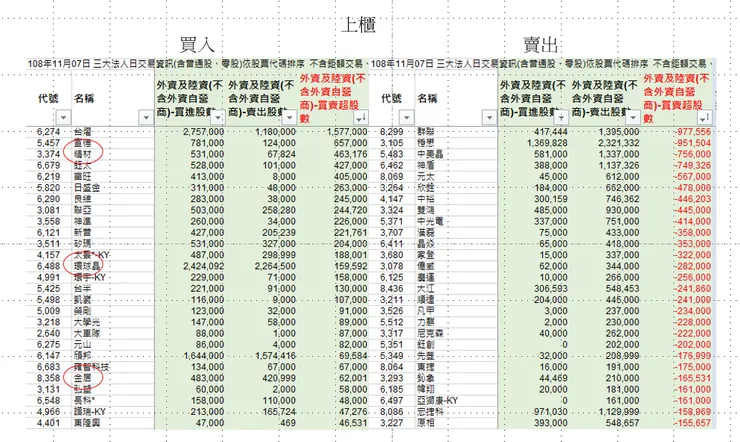Select sell volume cell 1,129,999
The width and height of the screenshot is (740, 442).
coord(619,412)
